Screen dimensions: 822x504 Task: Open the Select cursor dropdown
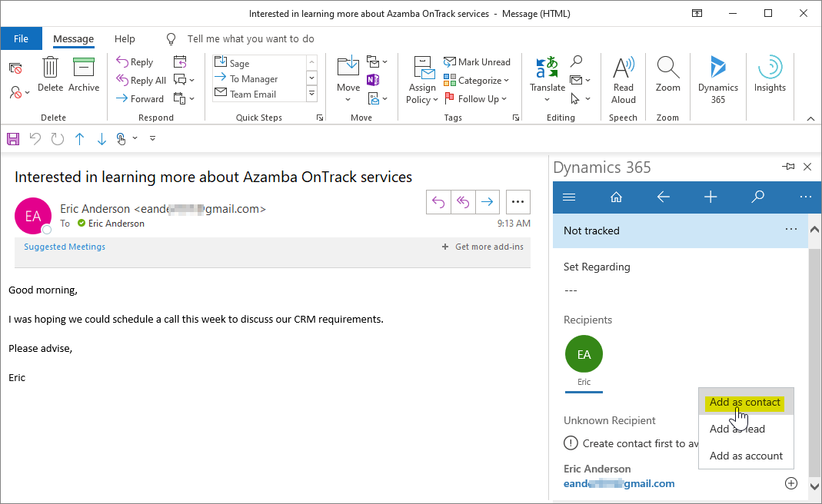tap(580, 98)
